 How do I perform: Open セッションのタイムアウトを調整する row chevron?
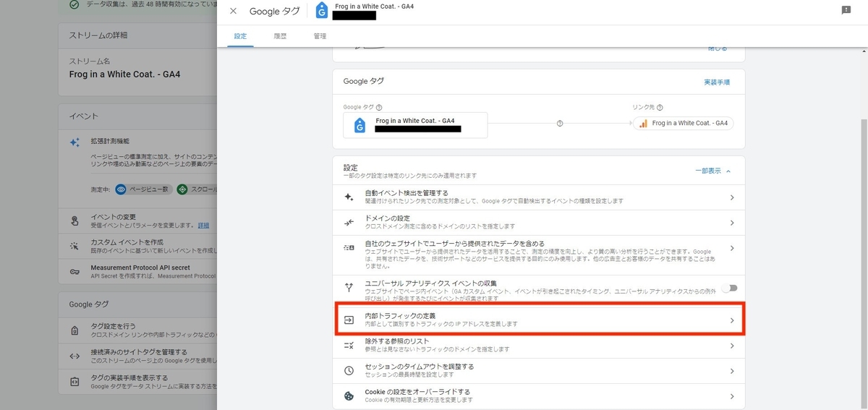732,371
